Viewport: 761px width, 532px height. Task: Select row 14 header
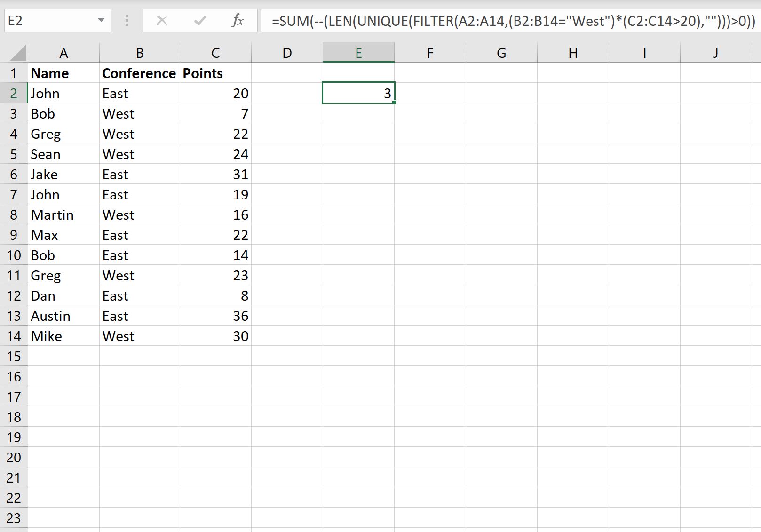pyautogui.click(x=14, y=336)
